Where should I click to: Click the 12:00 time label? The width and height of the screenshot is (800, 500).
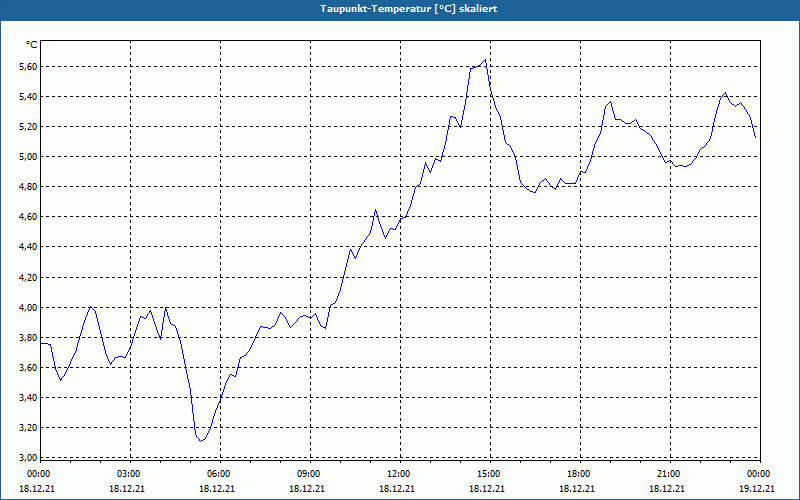tap(398, 474)
